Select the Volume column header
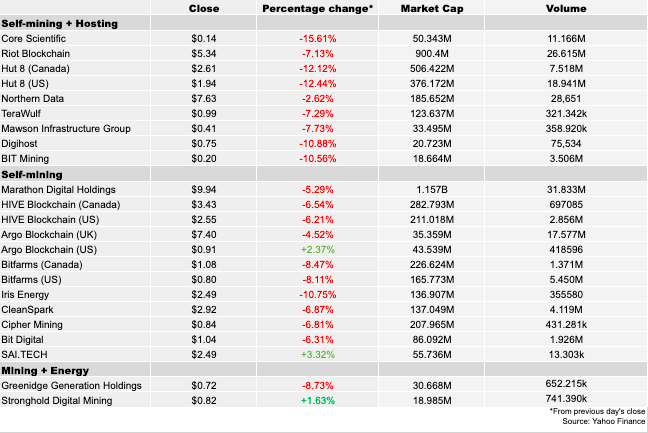648x433 pixels. point(566,8)
